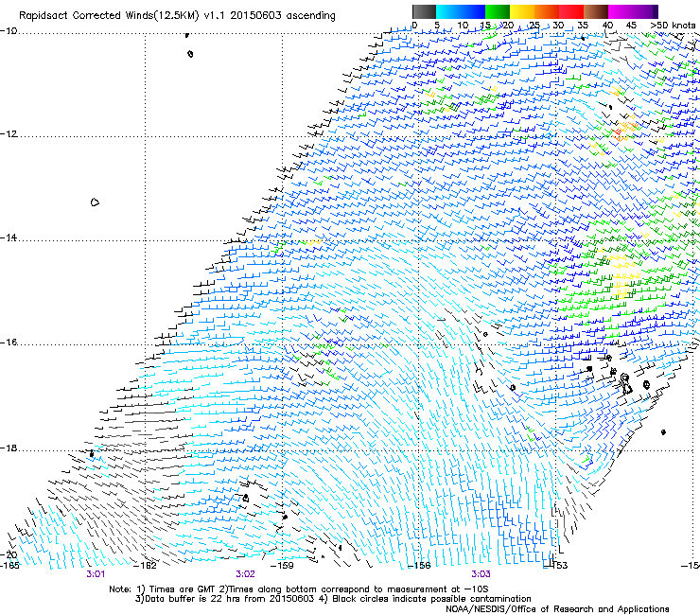
Task: Click the -16 latitude axis label
Action: point(9,343)
